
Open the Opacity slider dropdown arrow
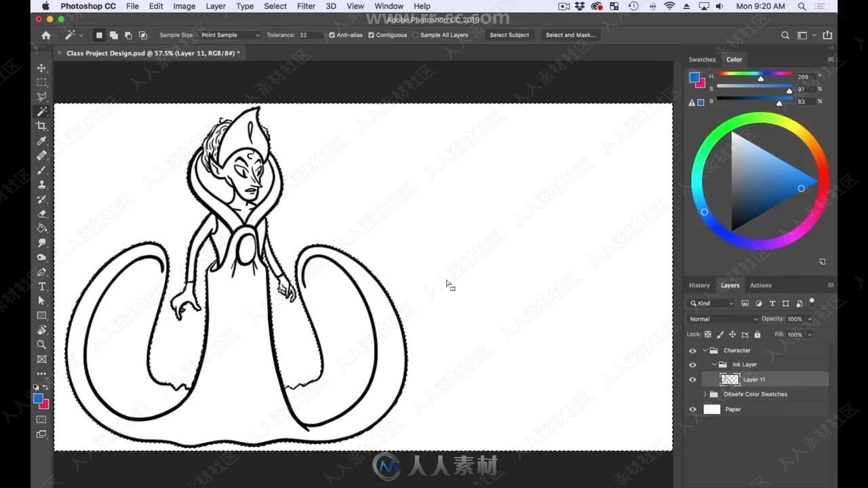809,319
